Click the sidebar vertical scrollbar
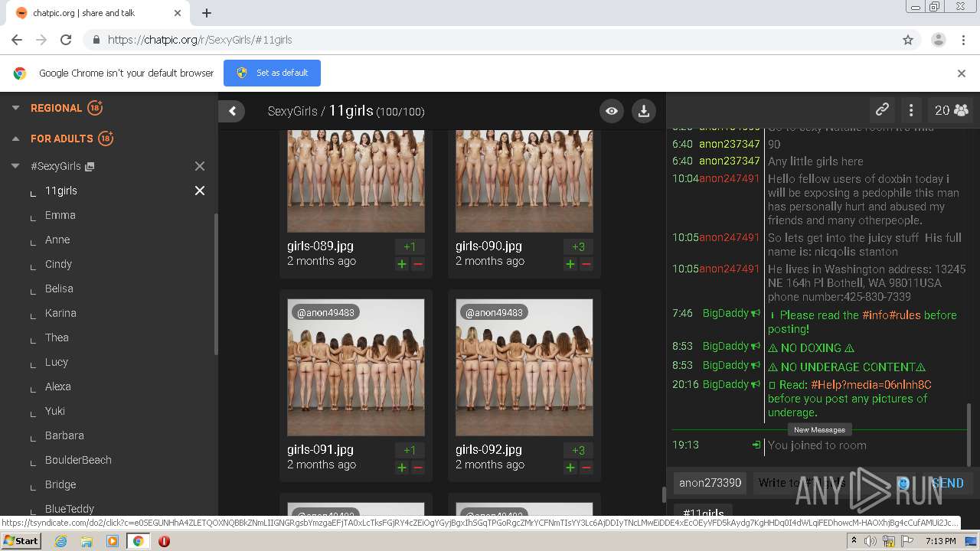 (216, 283)
